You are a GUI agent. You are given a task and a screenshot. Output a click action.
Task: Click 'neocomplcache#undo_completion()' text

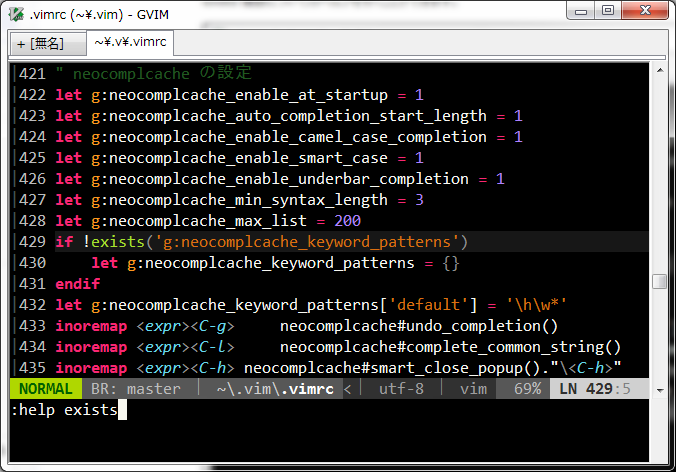(x=419, y=326)
